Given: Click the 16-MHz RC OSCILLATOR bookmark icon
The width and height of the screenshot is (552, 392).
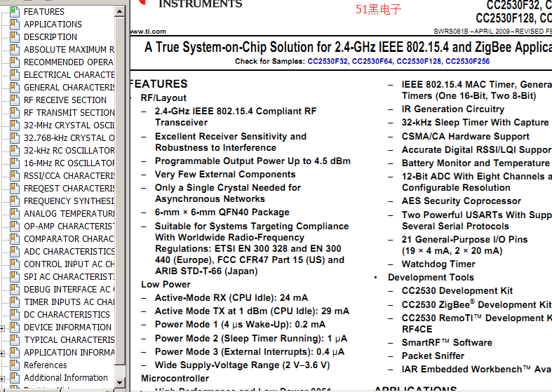Looking at the screenshot, I should (15, 163).
